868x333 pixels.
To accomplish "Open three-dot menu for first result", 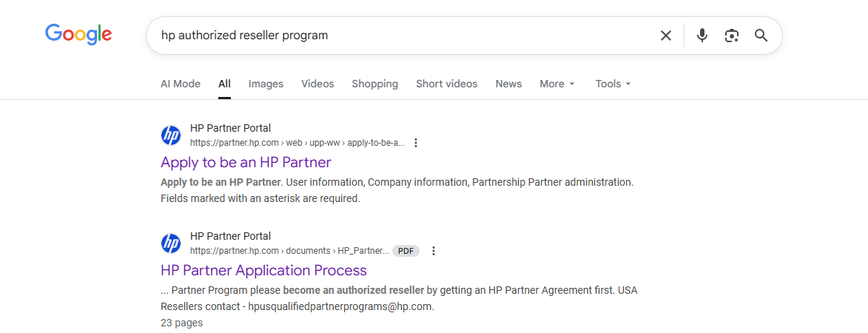I will [x=416, y=143].
